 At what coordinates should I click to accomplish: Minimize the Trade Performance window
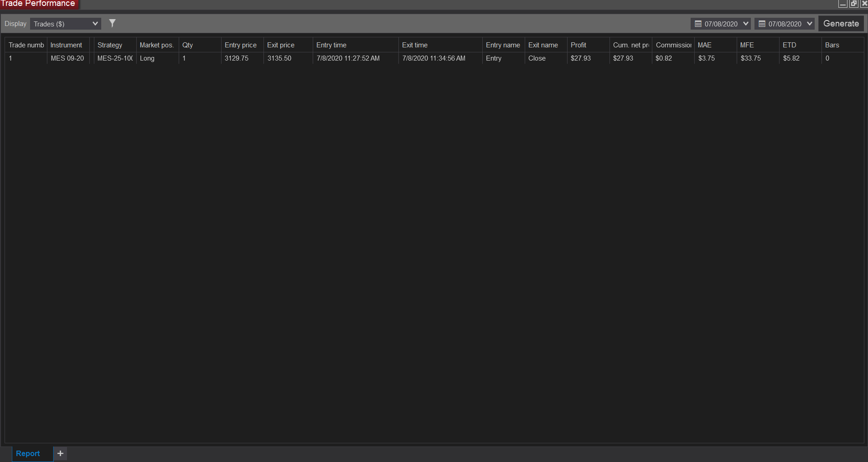coord(843,4)
